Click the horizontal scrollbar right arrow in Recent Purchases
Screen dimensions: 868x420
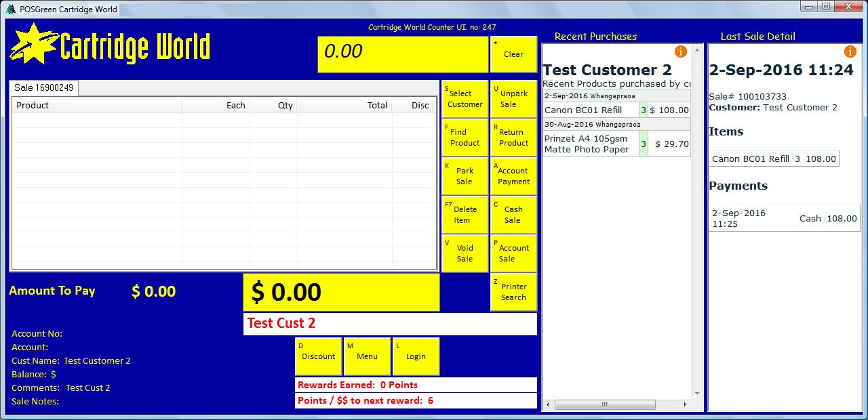click(686, 404)
